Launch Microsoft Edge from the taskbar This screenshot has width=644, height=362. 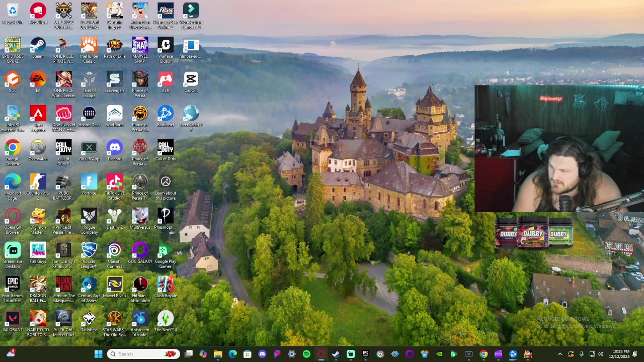[x=232, y=354]
